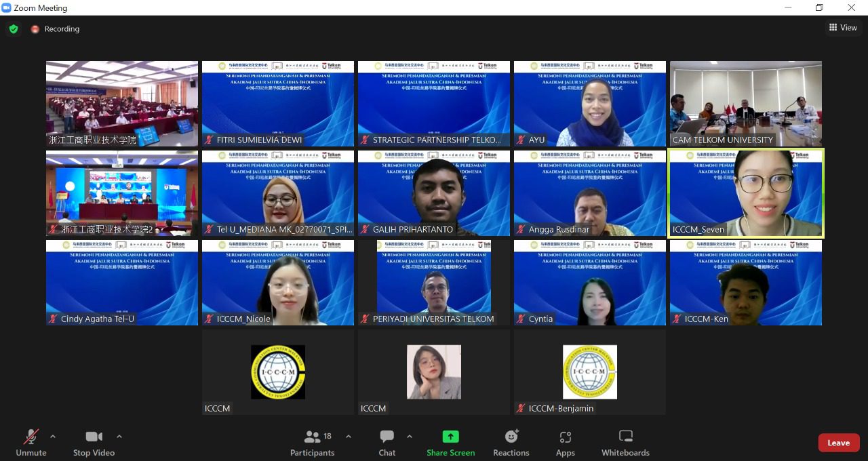Restore down the Zoom window
This screenshot has width=868, height=461.
[819, 7]
